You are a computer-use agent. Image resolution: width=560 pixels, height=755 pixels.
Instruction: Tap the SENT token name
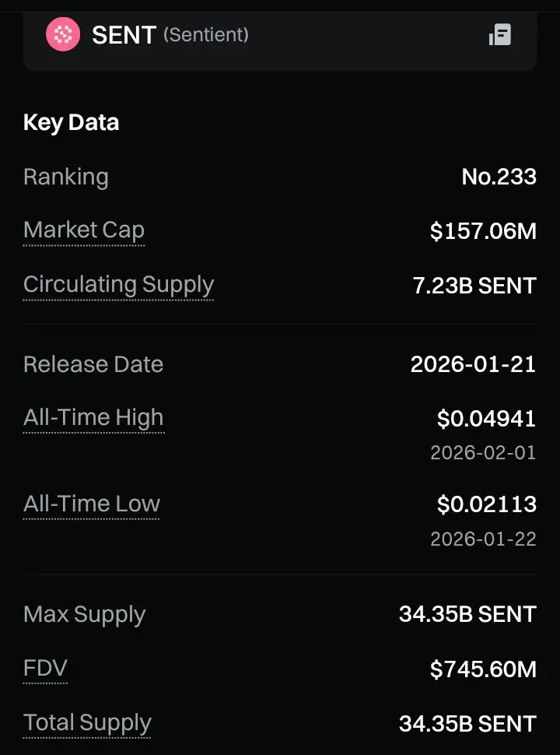(x=124, y=35)
